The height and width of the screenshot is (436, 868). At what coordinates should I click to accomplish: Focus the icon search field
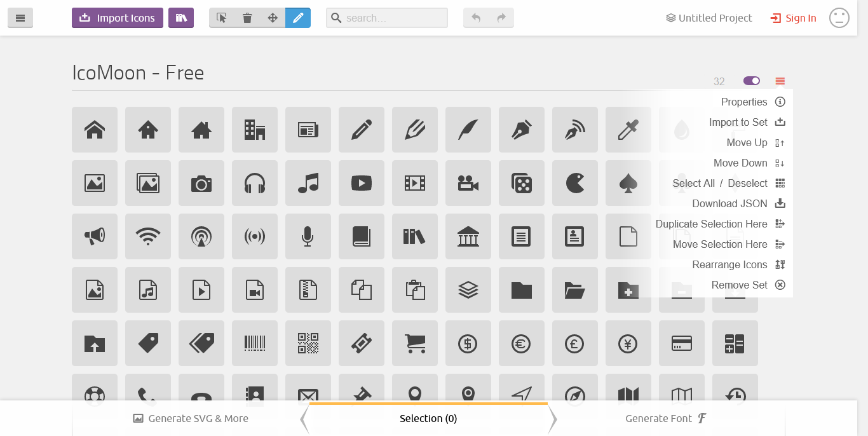point(387,18)
